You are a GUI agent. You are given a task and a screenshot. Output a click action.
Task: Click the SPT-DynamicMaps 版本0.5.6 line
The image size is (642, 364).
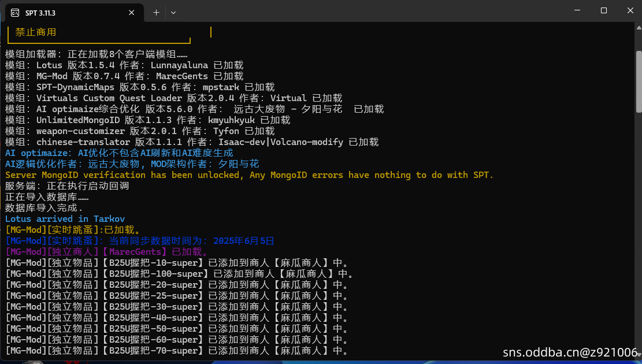click(140, 87)
